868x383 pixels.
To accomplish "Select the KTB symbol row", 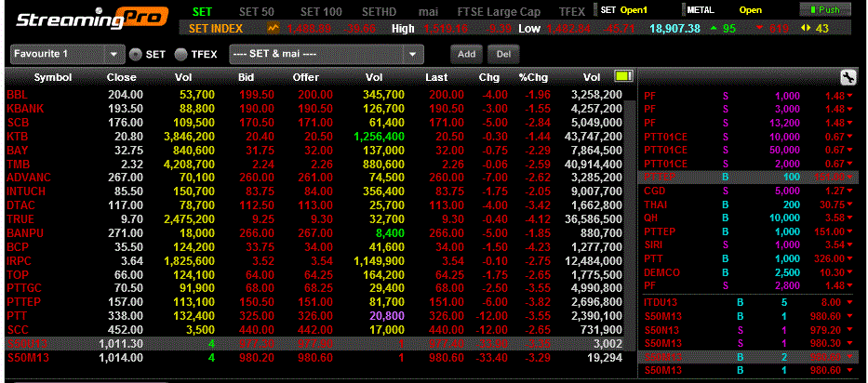I will 314,136.
